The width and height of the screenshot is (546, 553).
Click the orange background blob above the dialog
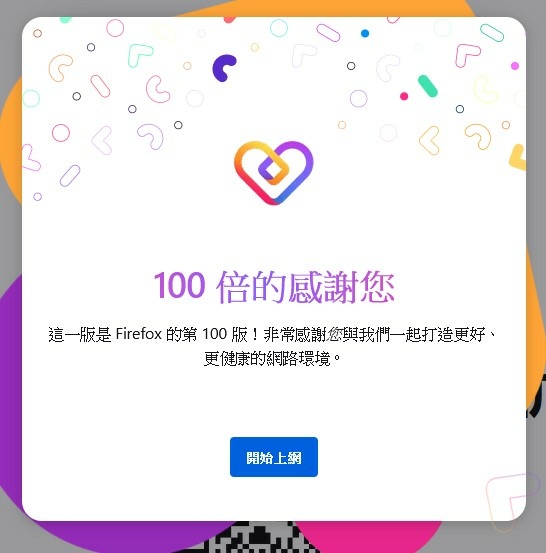317,8
